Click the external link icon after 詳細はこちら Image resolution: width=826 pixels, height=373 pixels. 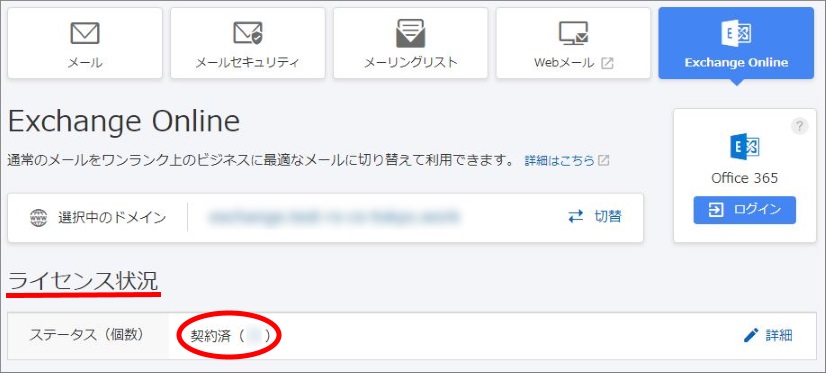[x=604, y=160]
